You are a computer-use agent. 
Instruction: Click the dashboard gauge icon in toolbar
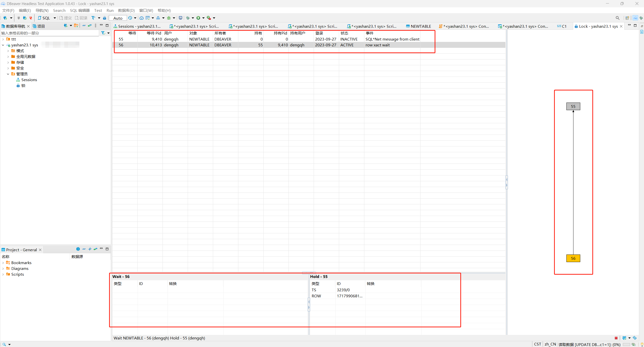pos(142,18)
